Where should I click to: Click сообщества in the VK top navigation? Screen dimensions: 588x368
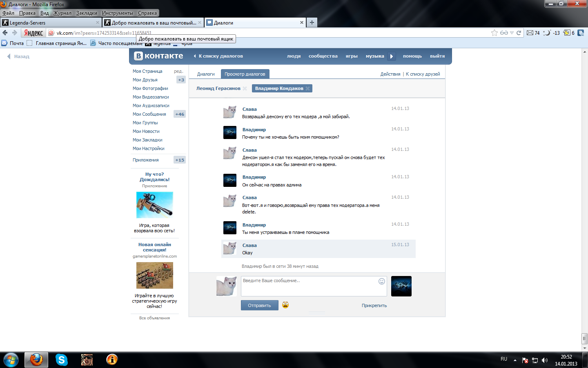[323, 56]
